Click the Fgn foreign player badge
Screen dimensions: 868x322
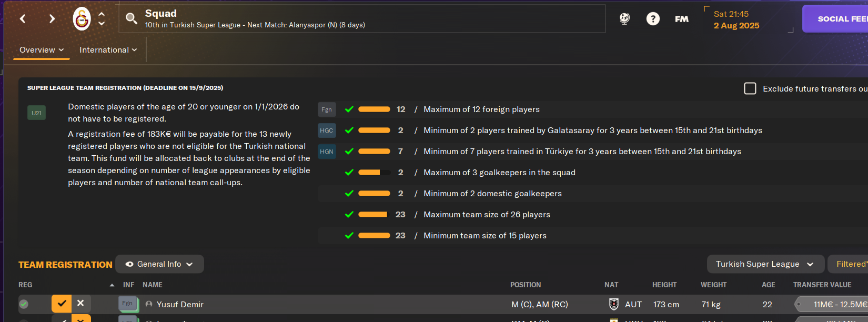327,109
